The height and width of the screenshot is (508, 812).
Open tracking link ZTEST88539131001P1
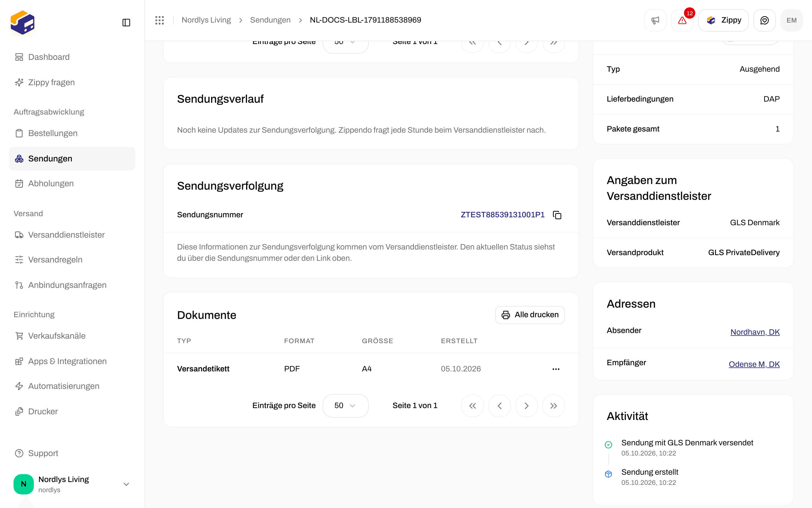pyautogui.click(x=502, y=215)
